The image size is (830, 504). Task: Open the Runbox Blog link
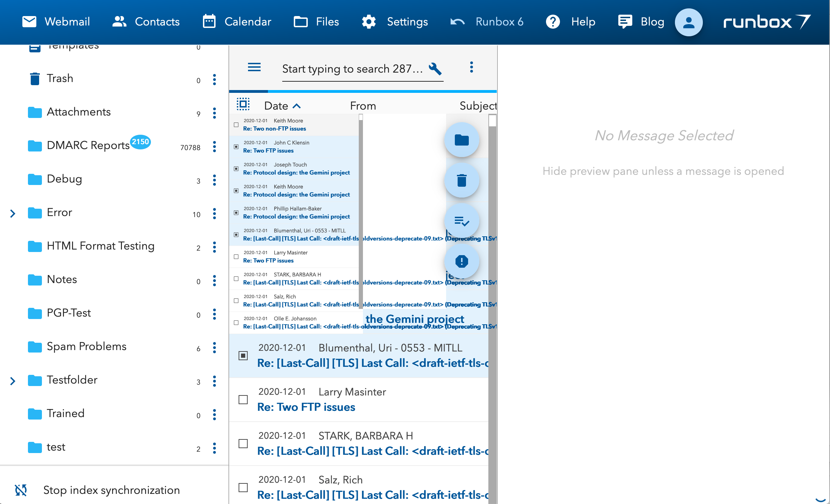click(x=641, y=22)
